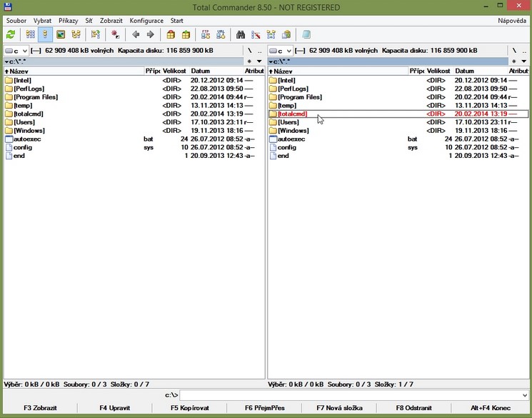Image resolution: width=532 pixels, height=418 pixels.
Task: Go to root in left panel
Action: tap(249, 51)
